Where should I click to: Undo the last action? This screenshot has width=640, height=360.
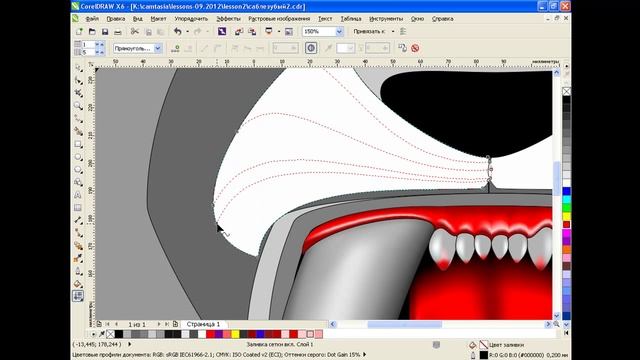click(x=178, y=31)
